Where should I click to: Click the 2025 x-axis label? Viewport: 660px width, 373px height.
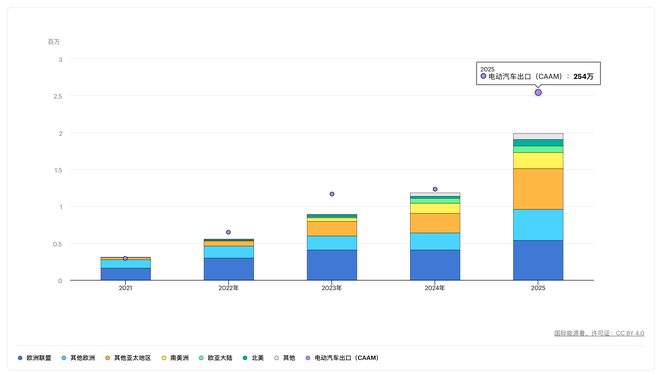point(538,288)
